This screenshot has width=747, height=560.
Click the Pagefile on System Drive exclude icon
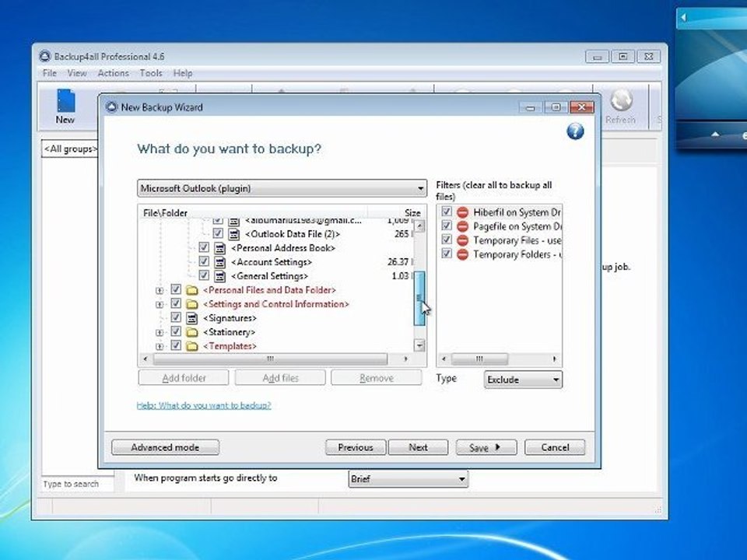click(462, 226)
